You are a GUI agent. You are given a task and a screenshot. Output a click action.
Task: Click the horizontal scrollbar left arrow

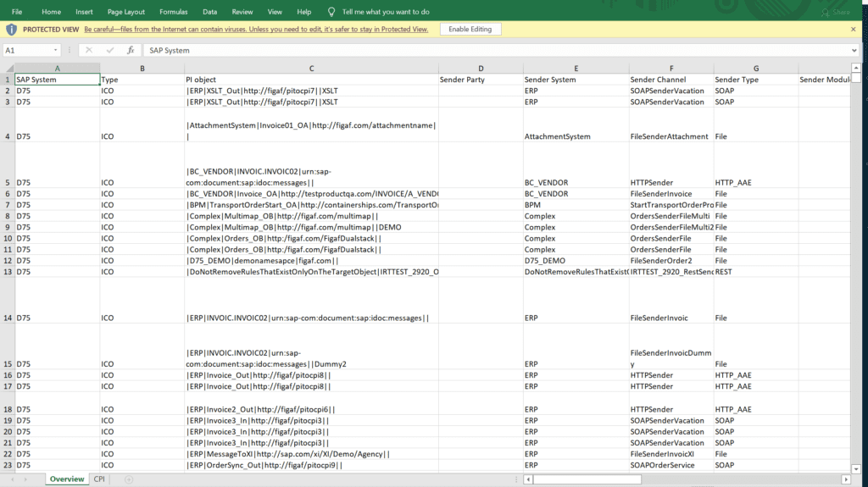pos(528,479)
